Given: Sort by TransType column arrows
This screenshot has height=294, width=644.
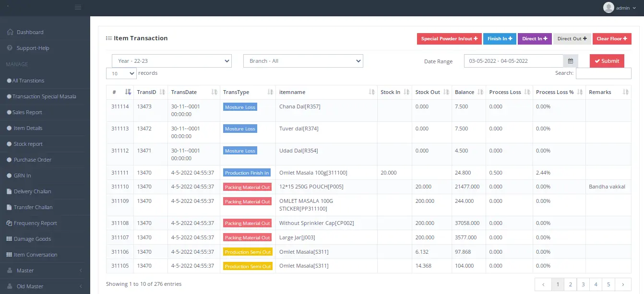Looking at the screenshot, I should click(x=270, y=92).
